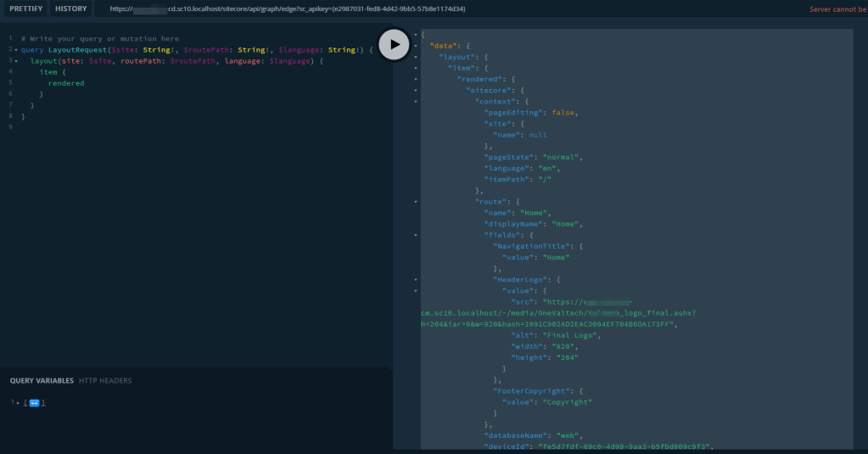Click the PRETTIFY button

[x=25, y=8]
